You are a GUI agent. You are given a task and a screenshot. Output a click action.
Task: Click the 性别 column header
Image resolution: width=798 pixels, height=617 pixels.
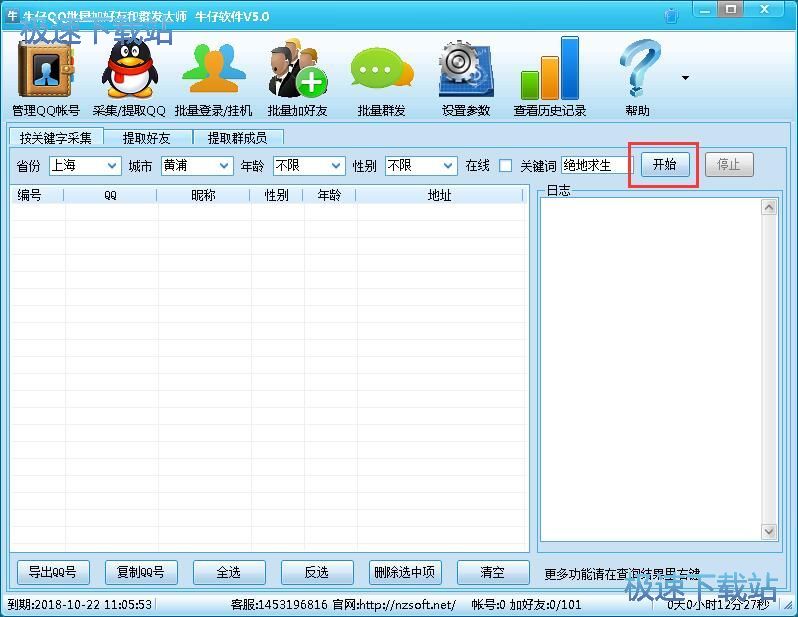point(276,195)
